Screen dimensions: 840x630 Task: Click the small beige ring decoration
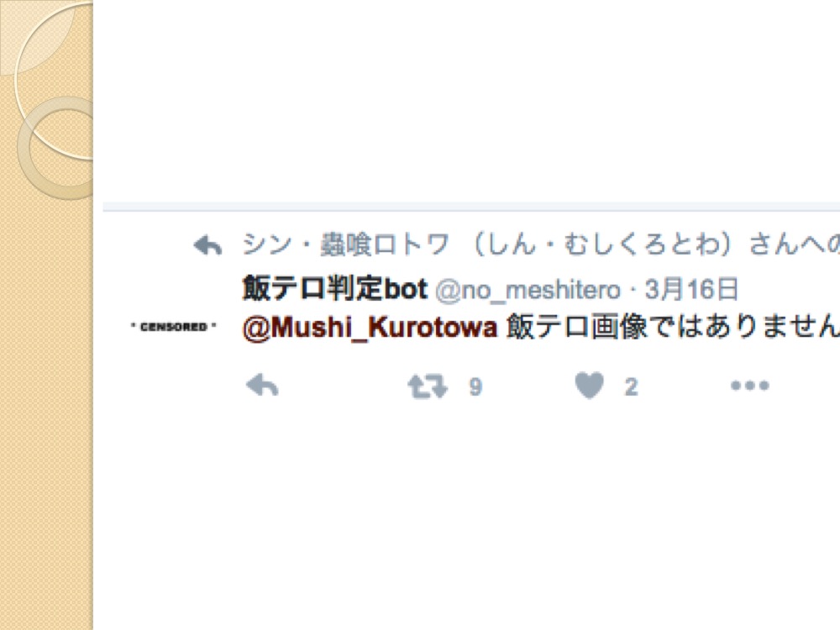[56, 149]
